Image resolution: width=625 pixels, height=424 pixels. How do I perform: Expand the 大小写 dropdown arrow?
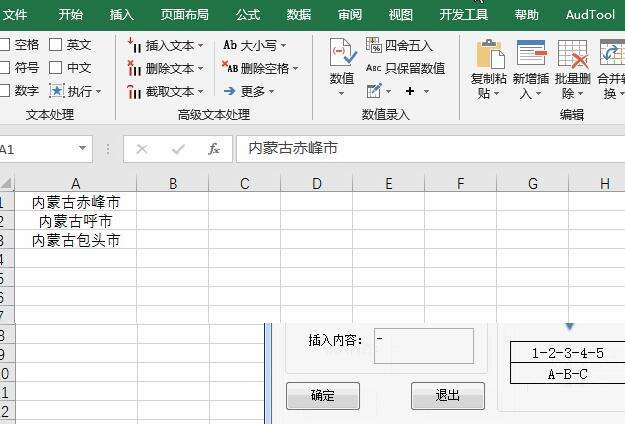283,45
